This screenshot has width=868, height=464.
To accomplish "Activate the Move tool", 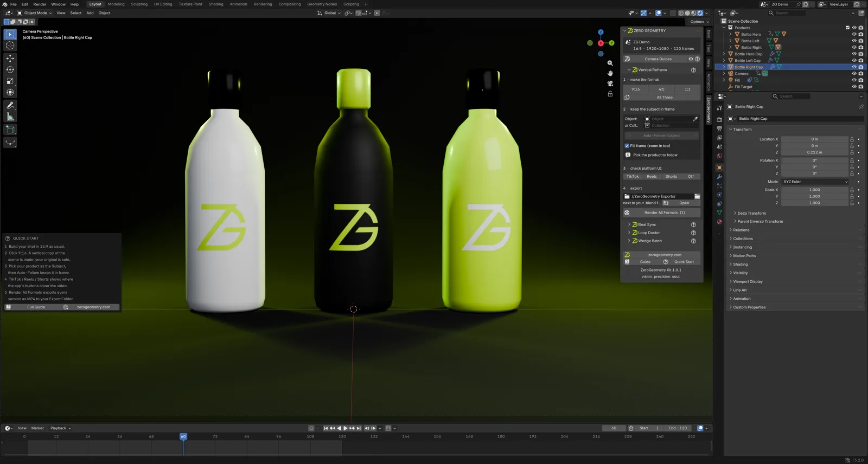I will point(10,58).
